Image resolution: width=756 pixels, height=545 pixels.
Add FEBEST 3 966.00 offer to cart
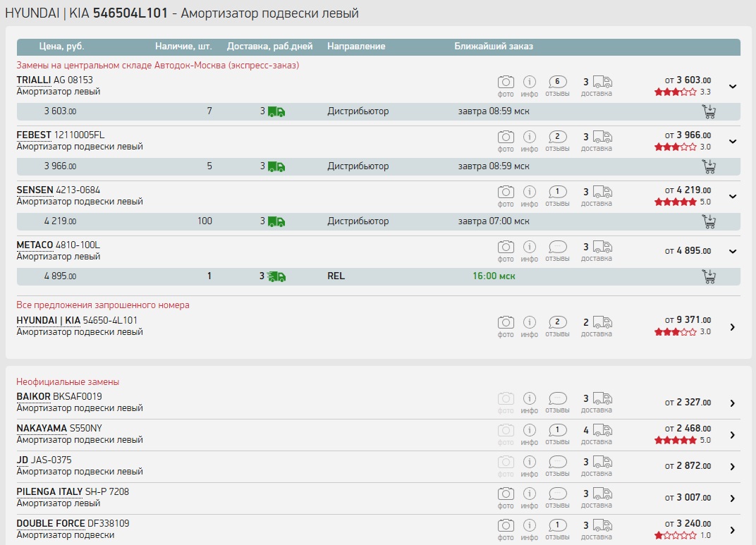[x=709, y=166]
